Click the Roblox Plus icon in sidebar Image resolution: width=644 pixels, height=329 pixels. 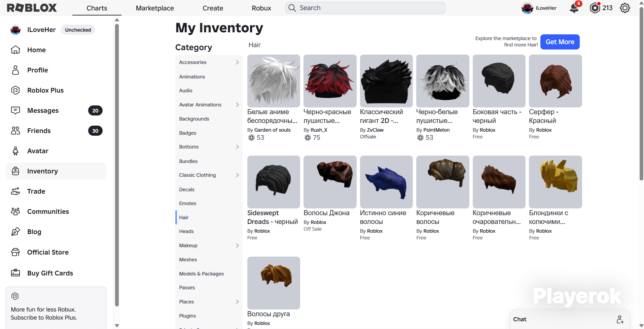(x=15, y=90)
